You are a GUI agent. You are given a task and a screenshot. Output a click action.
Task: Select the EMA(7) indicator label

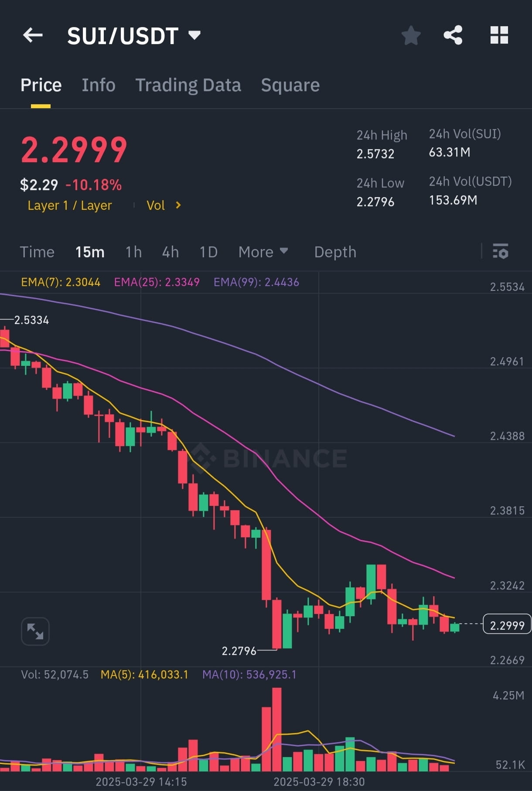click(x=60, y=283)
